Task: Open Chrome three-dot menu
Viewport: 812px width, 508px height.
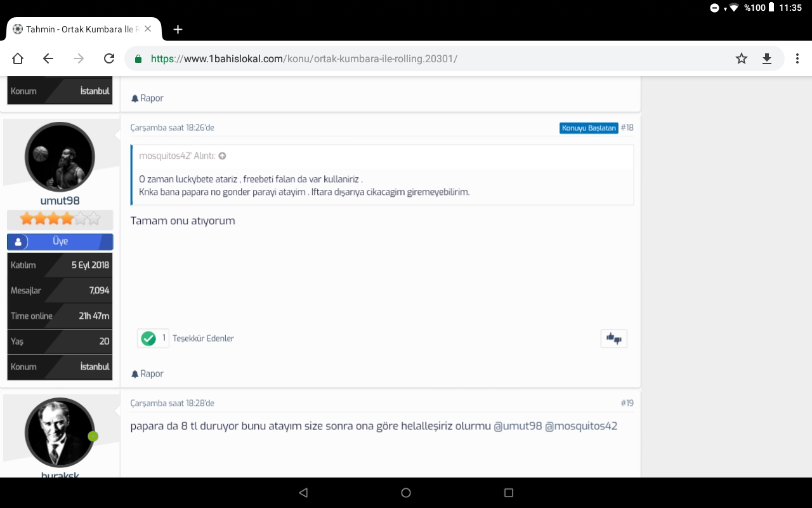Action: [797, 58]
